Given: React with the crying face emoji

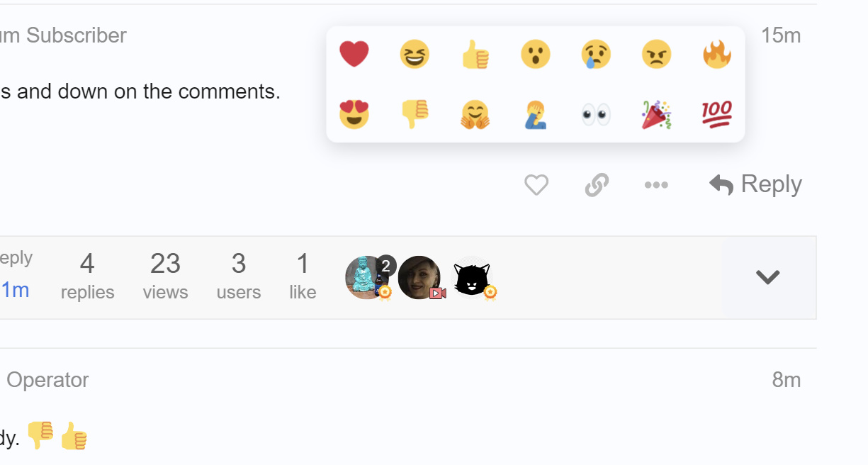Looking at the screenshot, I should [596, 54].
